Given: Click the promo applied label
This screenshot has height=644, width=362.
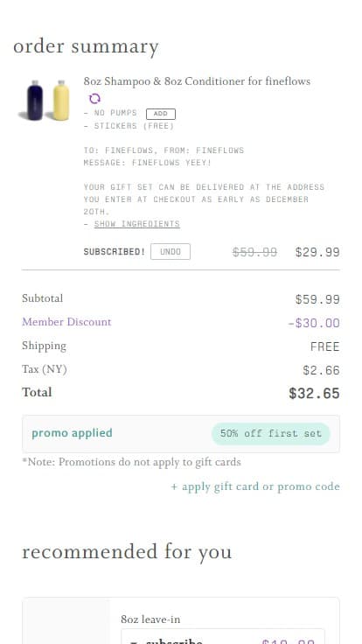Looking at the screenshot, I should (x=72, y=433).
